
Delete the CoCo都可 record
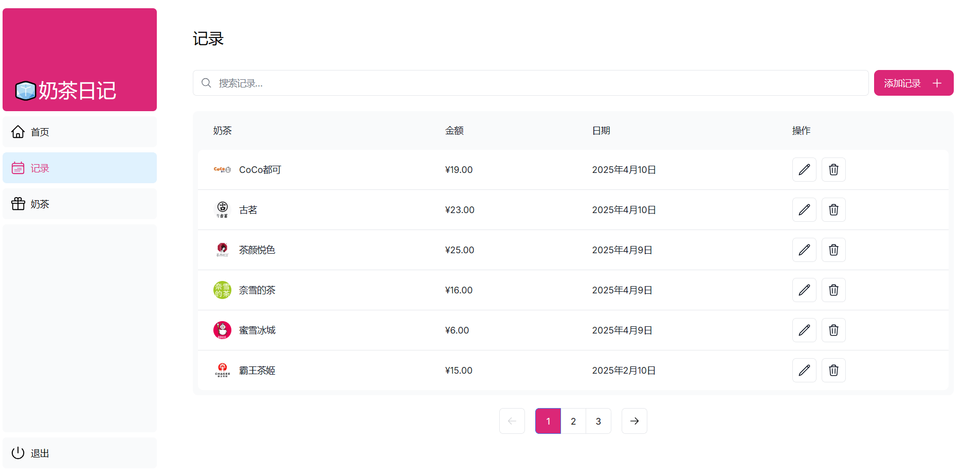833,169
